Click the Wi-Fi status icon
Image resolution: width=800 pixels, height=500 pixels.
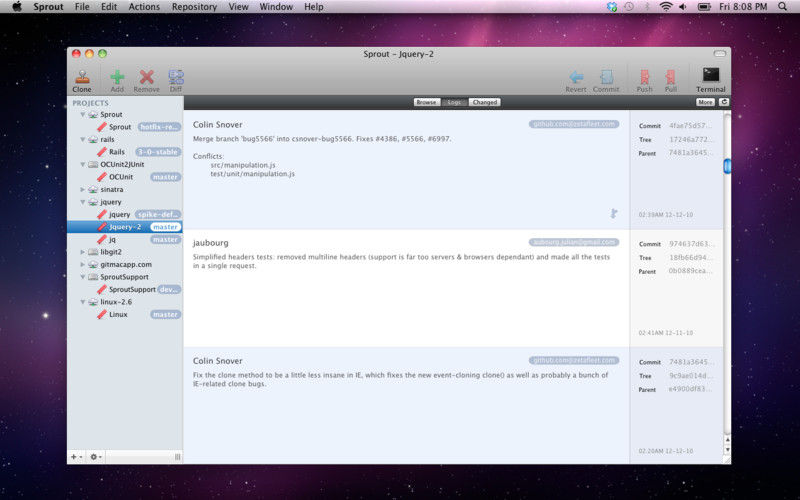[x=666, y=7]
